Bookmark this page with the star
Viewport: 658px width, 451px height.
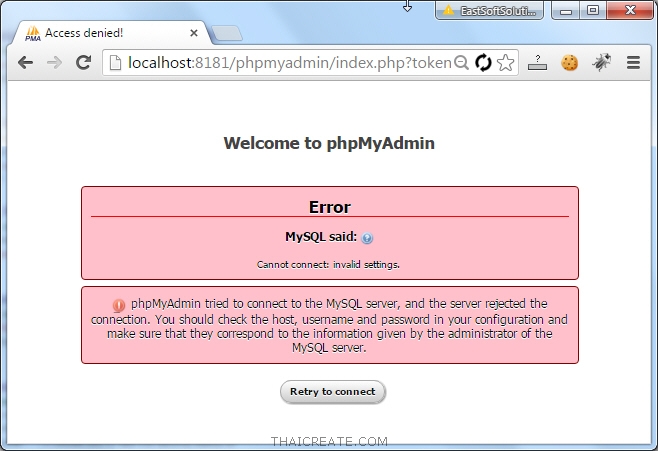(506, 63)
